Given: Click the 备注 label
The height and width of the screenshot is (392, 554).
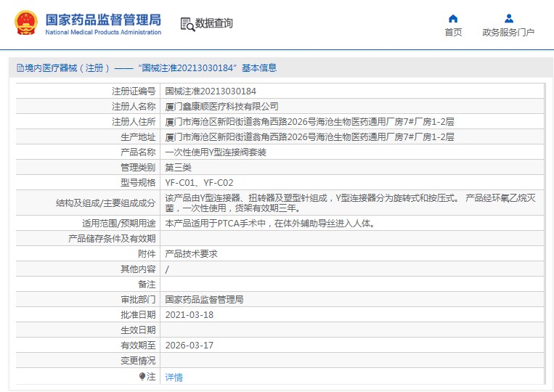Looking at the screenshot, I should pos(147,285).
